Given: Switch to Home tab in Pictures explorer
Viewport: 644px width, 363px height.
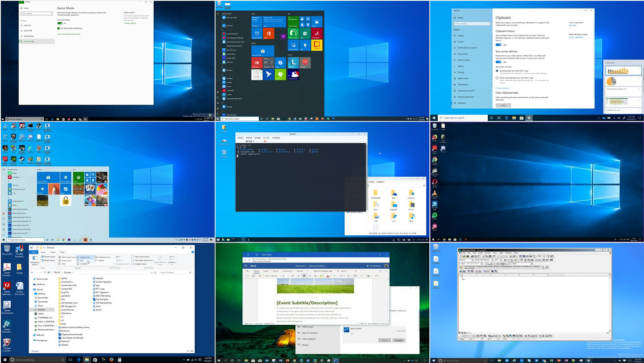Looking at the screenshot, I should [x=43, y=252].
